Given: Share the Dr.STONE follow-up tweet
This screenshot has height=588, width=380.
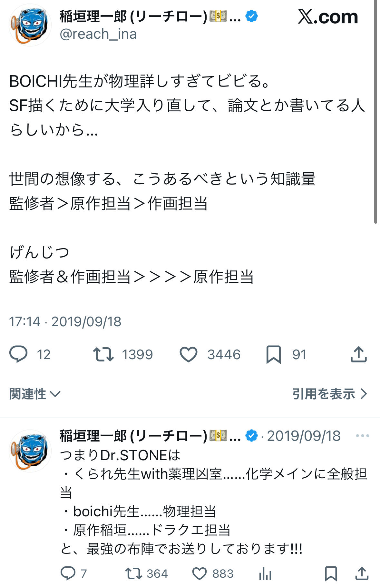Looking at the screenshot, I should point(362,573).
